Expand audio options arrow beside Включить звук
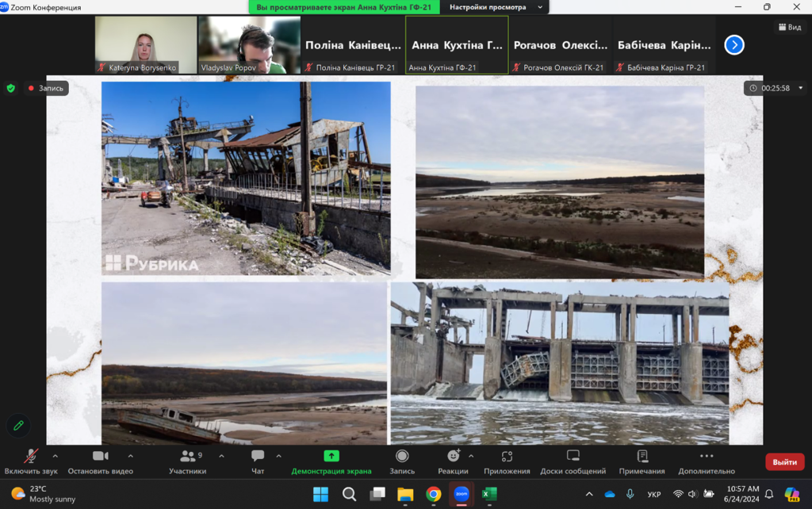Screen dimensions: 812x509 (56, 456)
